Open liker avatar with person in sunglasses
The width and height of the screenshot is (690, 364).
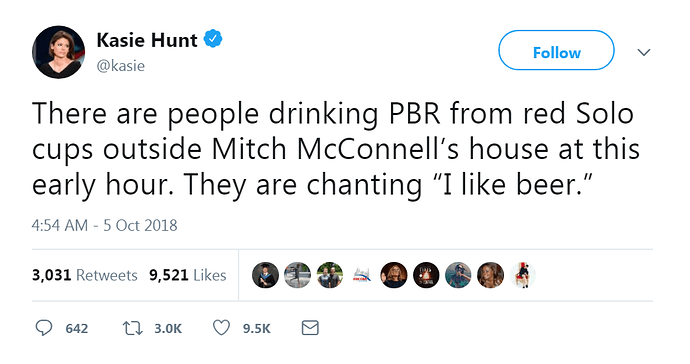pyautogui.click(x=458, y=275)
